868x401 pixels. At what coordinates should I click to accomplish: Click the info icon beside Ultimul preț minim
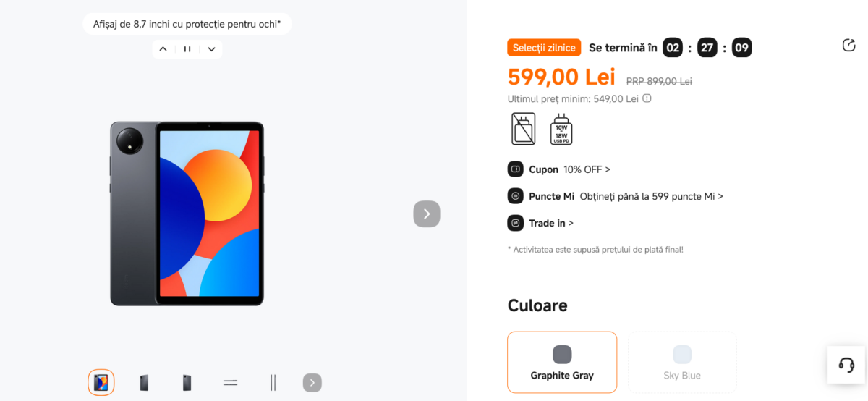point(647,98)
